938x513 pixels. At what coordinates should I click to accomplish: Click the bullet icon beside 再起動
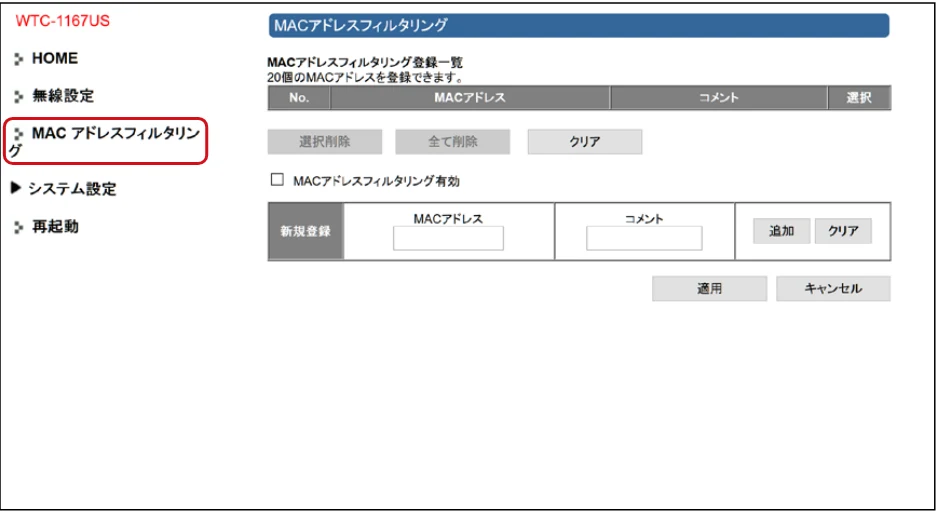click(19, 227)
